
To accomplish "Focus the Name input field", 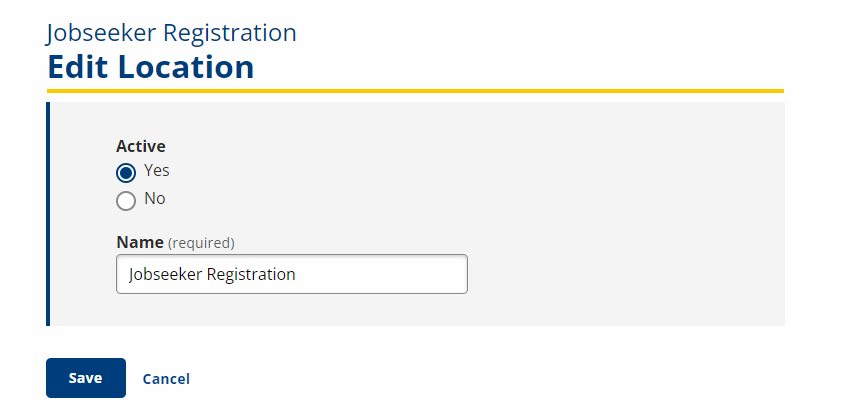I will tap(291, 274).
